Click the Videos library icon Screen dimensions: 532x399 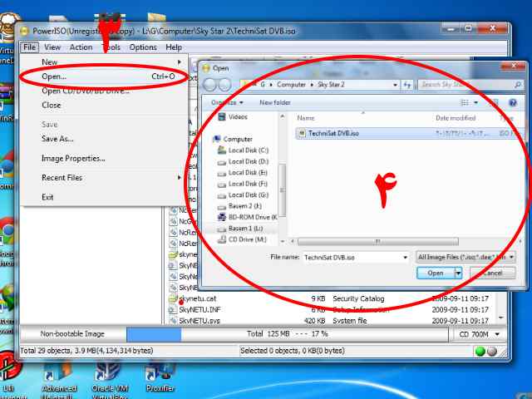click(x=222, y=117)
